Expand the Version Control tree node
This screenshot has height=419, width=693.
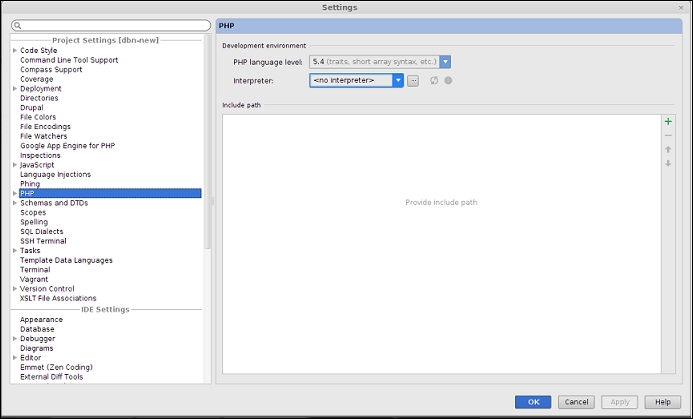(15, 289)
